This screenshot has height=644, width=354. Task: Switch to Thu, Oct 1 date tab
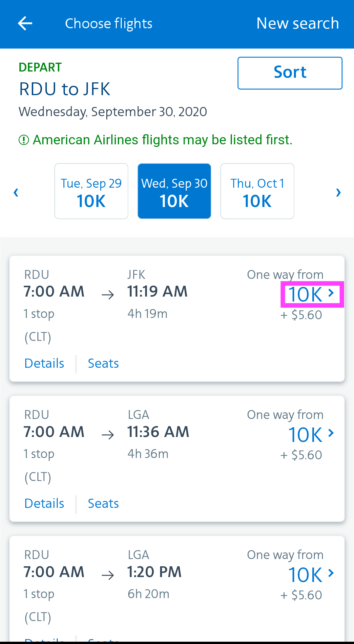[257, 191]
